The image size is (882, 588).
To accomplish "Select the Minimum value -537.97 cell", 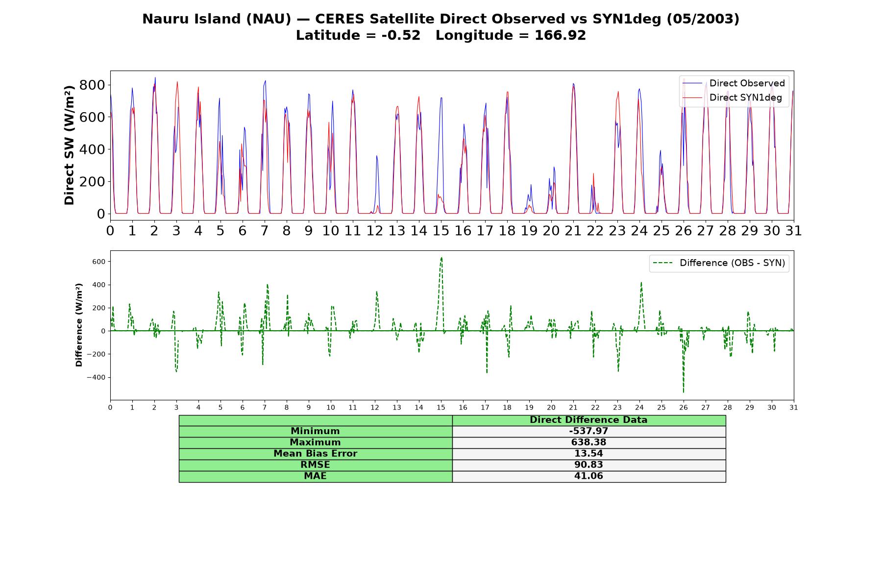I will [588, 431].
